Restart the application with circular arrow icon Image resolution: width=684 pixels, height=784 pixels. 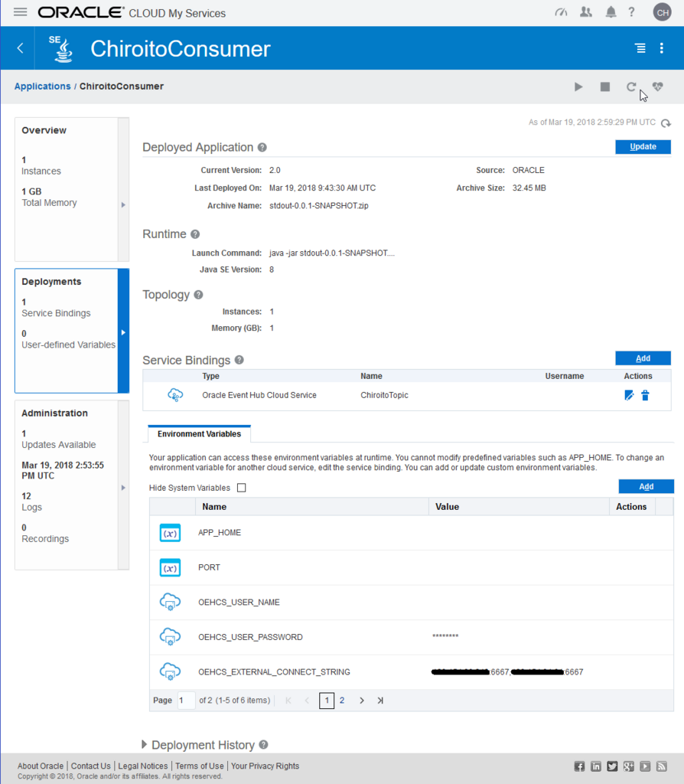tap(631, 87)
